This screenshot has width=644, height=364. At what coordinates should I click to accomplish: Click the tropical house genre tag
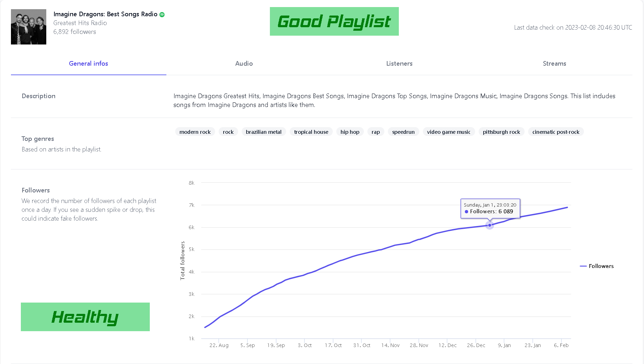(311, 132)
